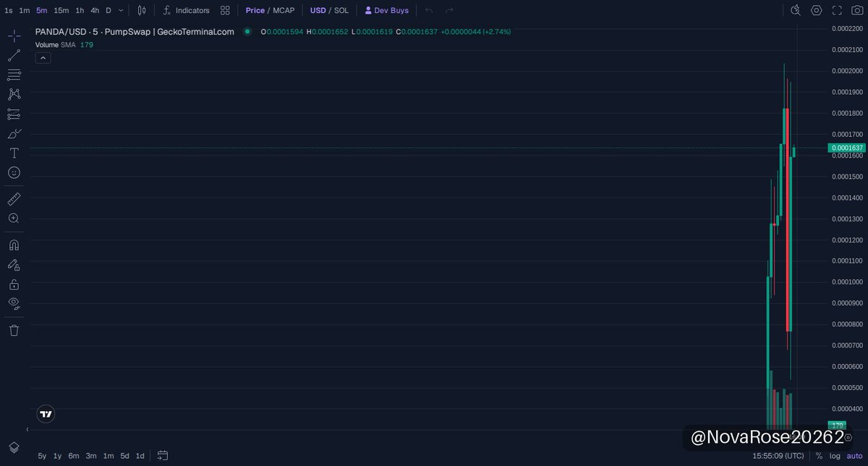Select the chart patterns tool
Viewport: 868px width, 466px height.
(x=14, y=94)
